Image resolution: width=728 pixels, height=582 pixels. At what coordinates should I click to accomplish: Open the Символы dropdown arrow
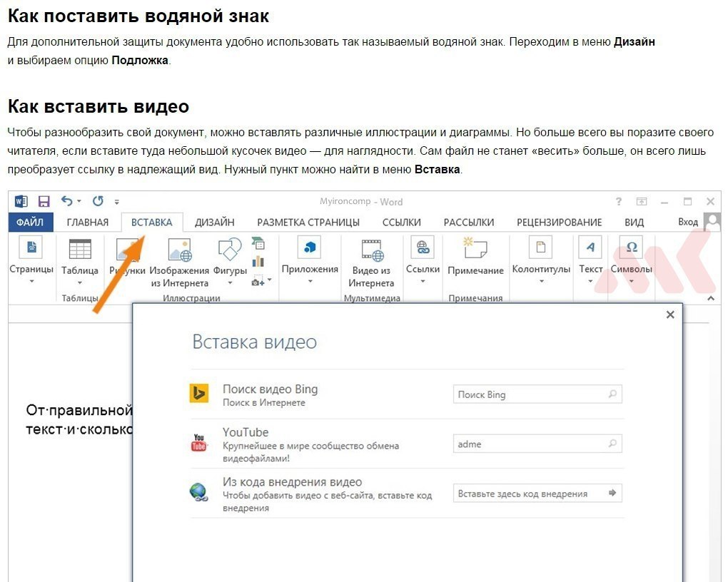tap(632, 281)
